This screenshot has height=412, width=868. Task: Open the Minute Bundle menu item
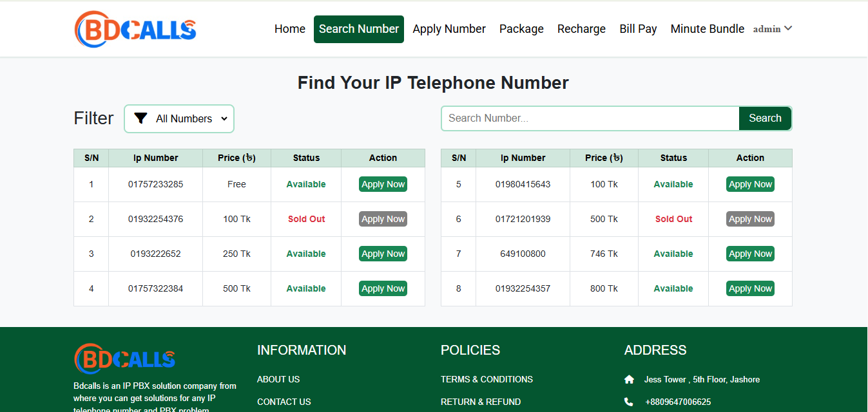point(707,29)
